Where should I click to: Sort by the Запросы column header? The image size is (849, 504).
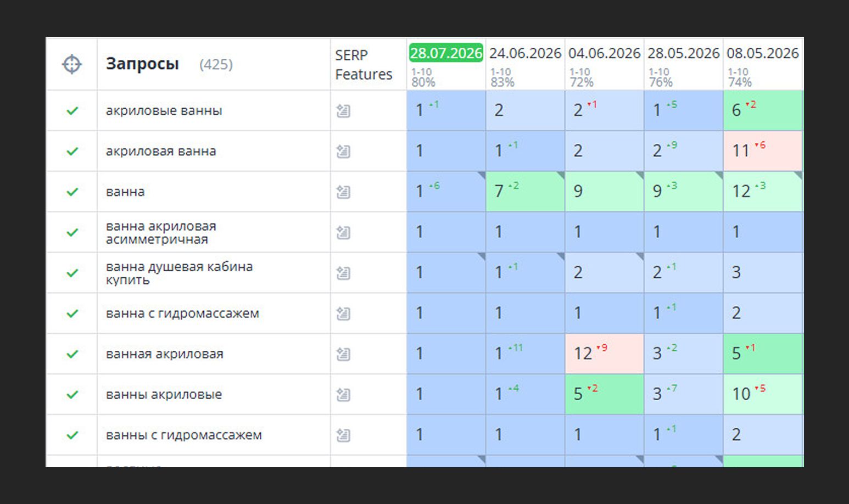point(142,64)
